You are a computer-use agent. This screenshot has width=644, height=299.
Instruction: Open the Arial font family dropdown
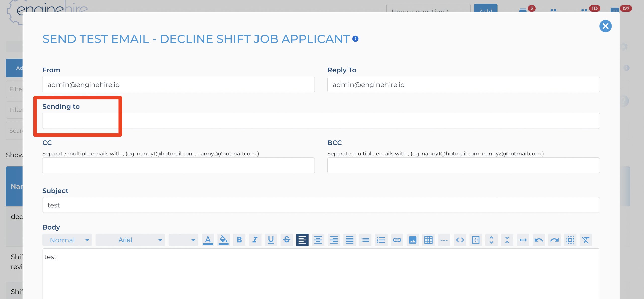pos(130,240)
